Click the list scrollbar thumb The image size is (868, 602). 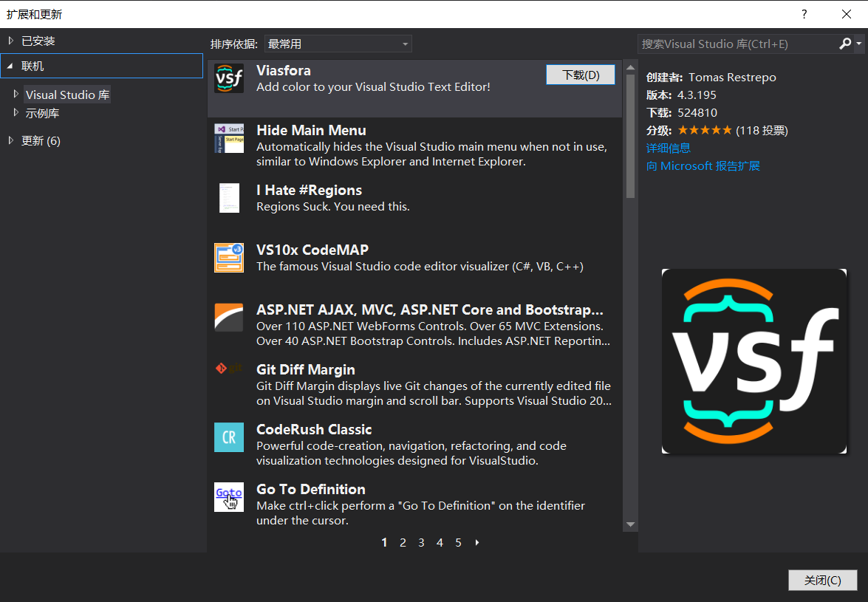(x=631, y=136)
